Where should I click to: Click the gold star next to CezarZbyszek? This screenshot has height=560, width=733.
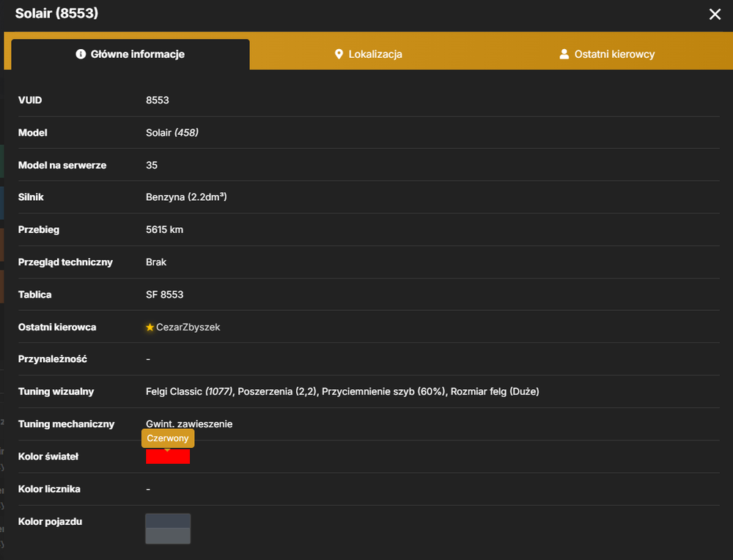point(150,327)
